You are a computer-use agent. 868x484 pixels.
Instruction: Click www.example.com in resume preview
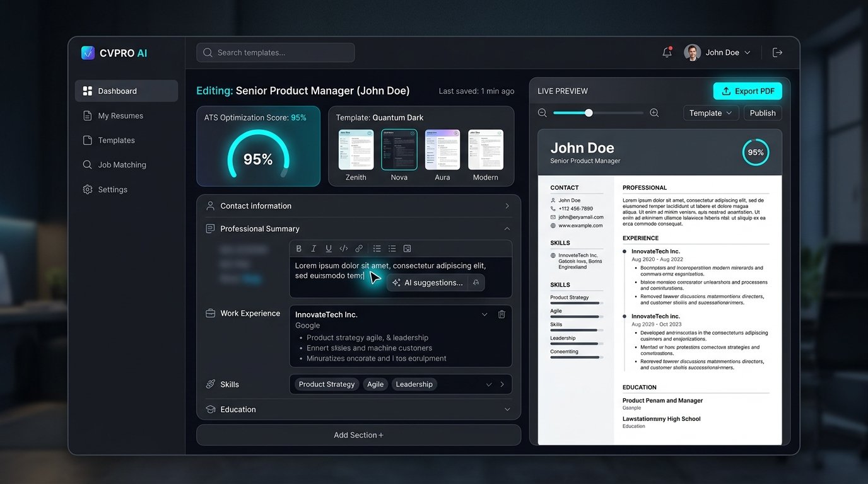click(580, 225)
